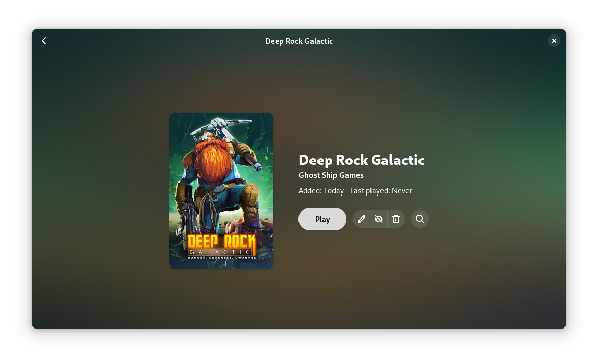Image resolution: width=598 pixels, height=364 pixels.
Task: Click the Ghost Ship Games developer label
Action: 331,175
